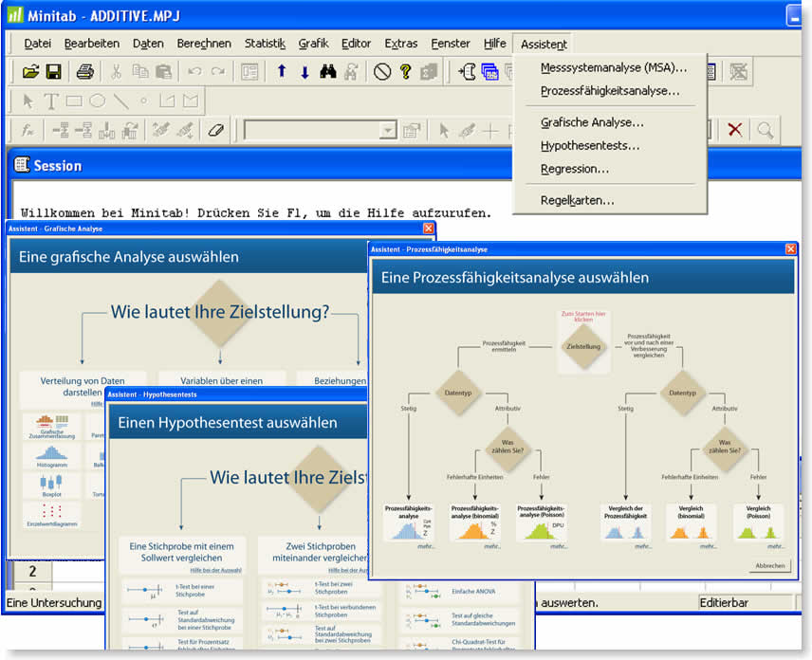
Task: Select the Line drawing tool
Action: point(120,101)
